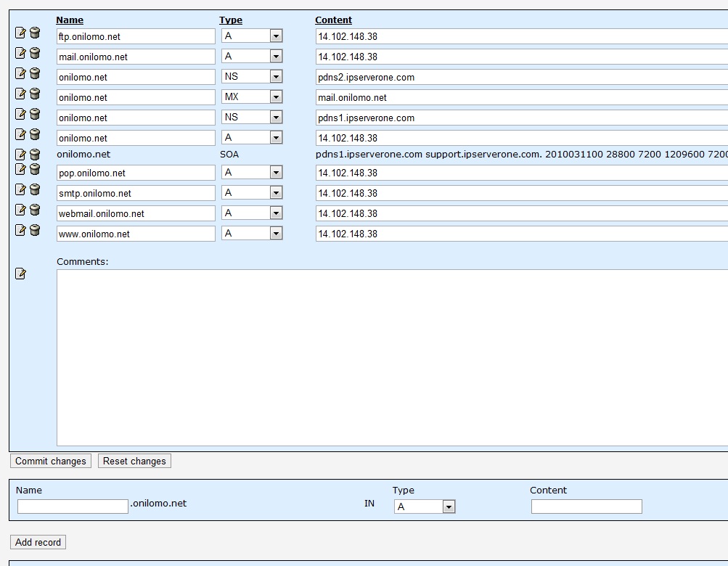728x566 pixels.
Task: Click the Commit changes button
Action: 51,461
